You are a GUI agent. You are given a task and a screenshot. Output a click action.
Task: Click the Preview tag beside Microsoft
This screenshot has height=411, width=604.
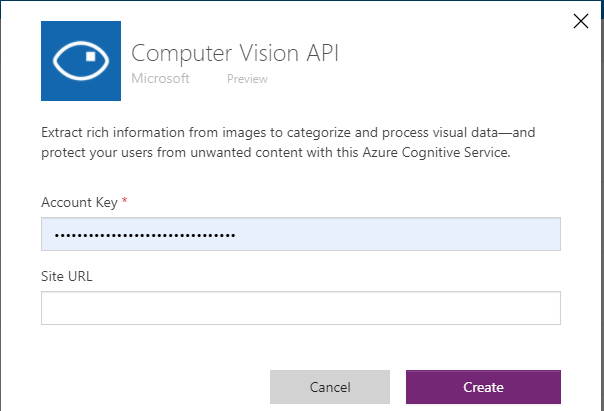[247, 79]
